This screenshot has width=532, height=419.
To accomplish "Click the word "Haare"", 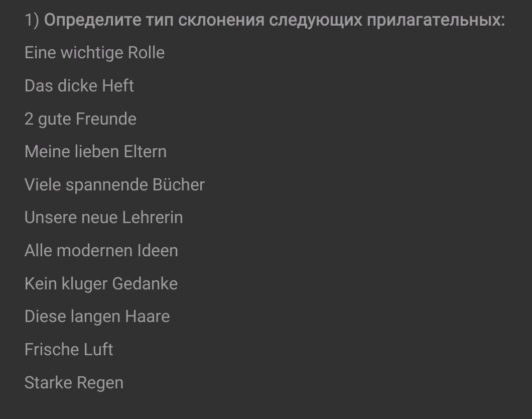I will 147,317.
